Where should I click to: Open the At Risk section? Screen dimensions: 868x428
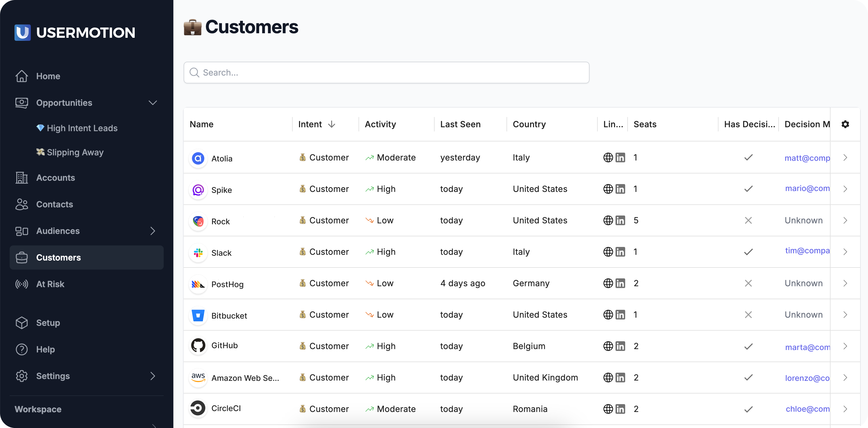50,284
